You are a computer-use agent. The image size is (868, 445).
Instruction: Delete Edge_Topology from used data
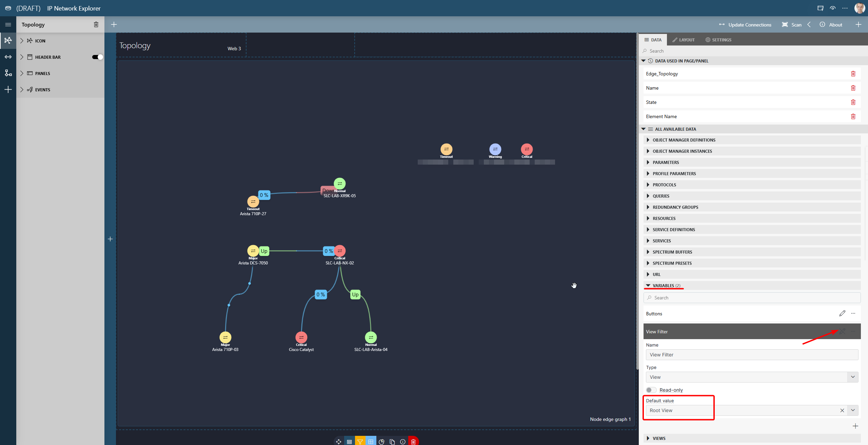pos(853,74)
